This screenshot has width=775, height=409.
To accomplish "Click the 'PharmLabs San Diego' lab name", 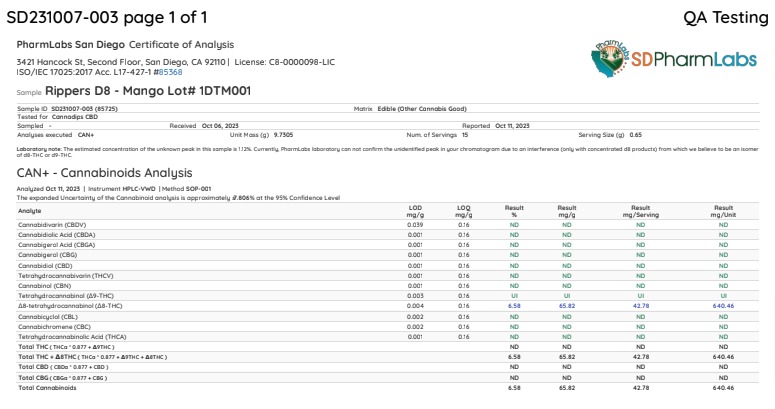I will click(71, 45).
